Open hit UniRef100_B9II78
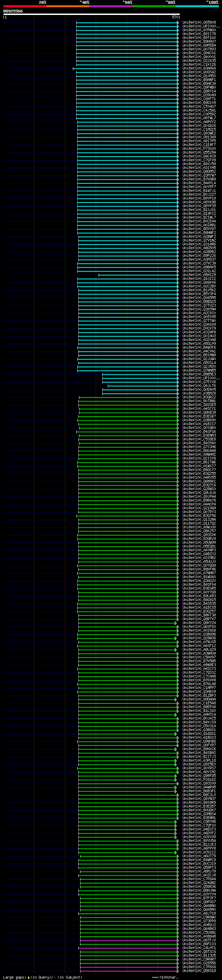This screenshot has width=222, height=980. [199, 34]
